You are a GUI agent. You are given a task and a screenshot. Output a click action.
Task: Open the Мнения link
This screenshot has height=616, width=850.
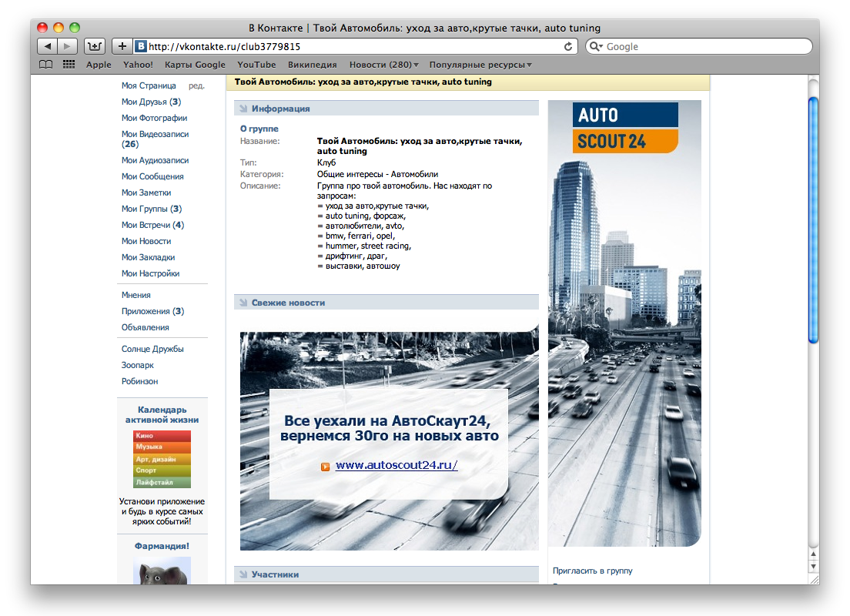pyautogui.click(x=136, y=295)
